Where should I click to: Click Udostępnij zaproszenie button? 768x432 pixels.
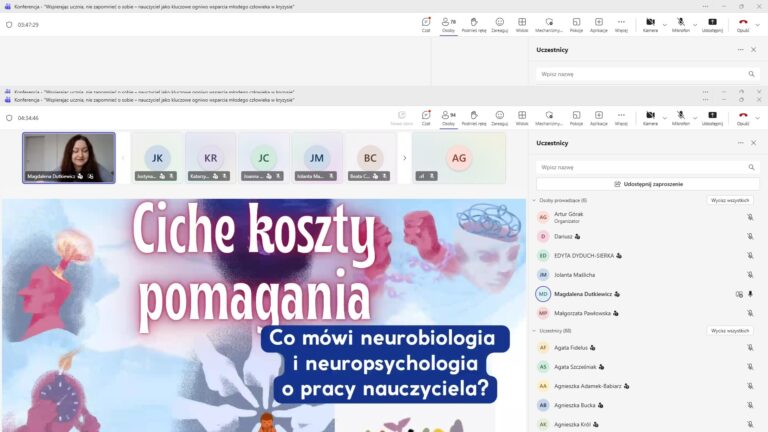(648, 184)
